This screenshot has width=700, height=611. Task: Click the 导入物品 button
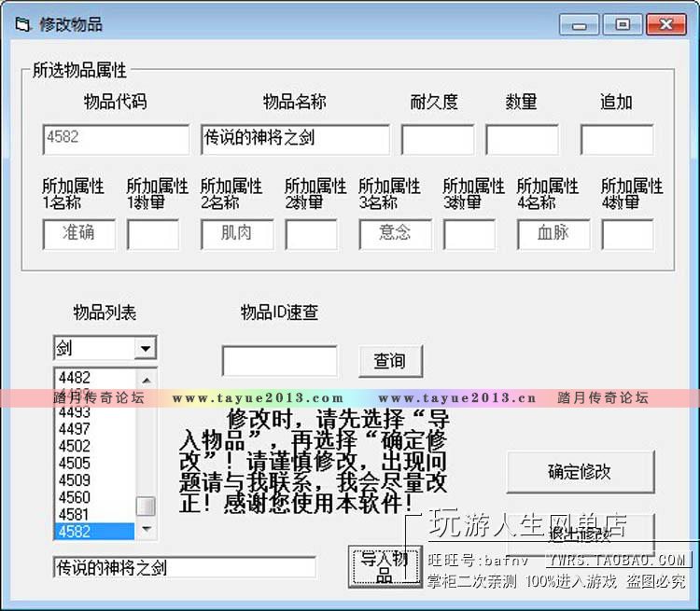click(385, 566)
